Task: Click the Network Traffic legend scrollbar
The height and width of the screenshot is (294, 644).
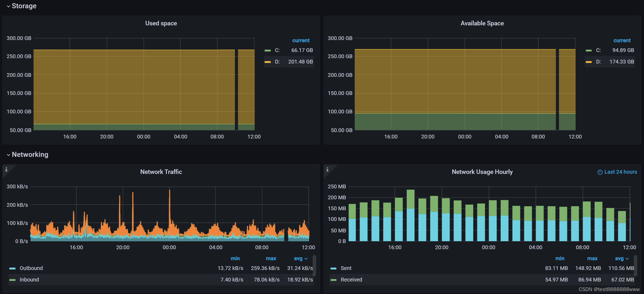Action: 314,265
